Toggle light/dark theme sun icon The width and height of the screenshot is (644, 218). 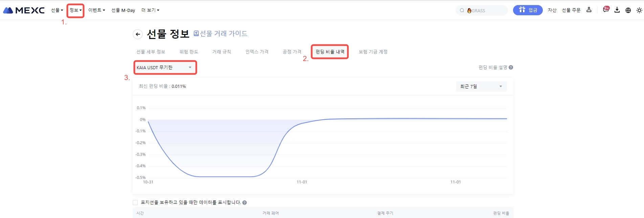(639, 10)
